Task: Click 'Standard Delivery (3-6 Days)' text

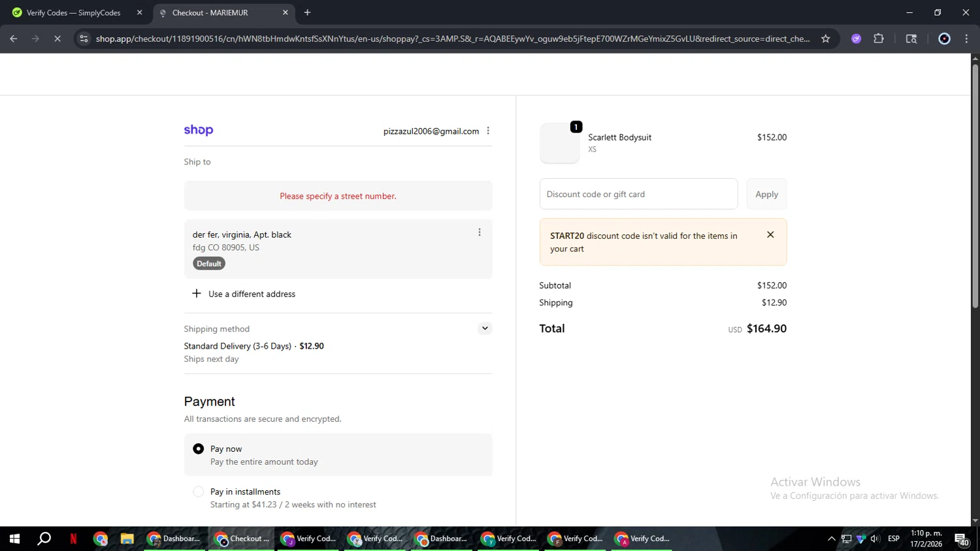Action: 237,346
